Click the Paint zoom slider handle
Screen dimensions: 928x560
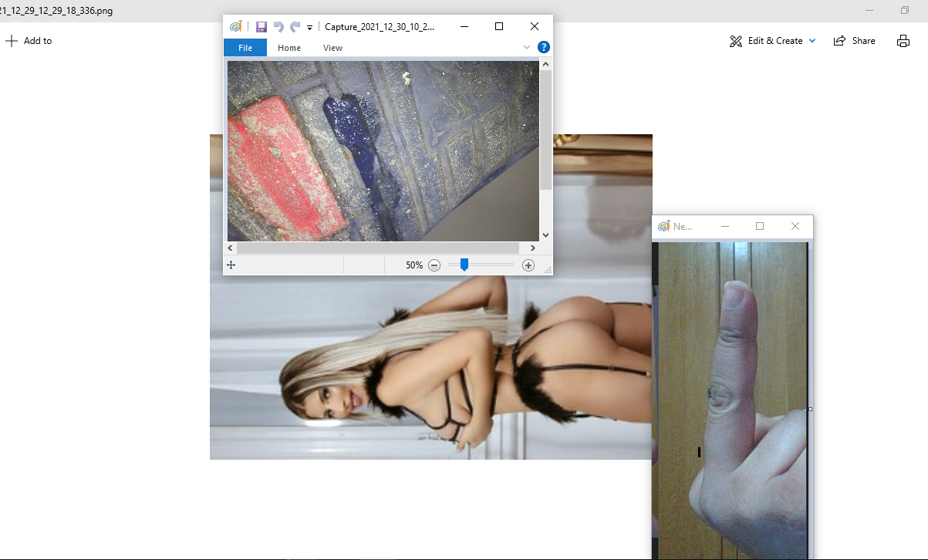pos(464,265)
